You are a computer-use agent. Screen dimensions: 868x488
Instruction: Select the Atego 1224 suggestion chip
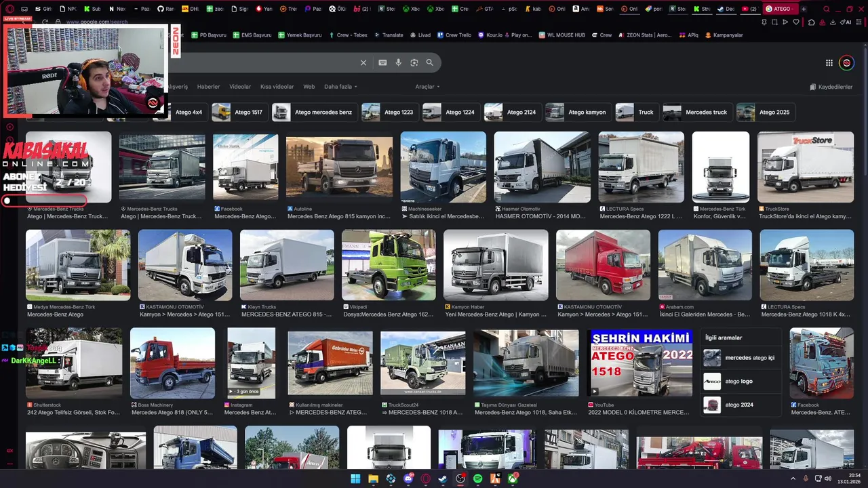(450, 112)
